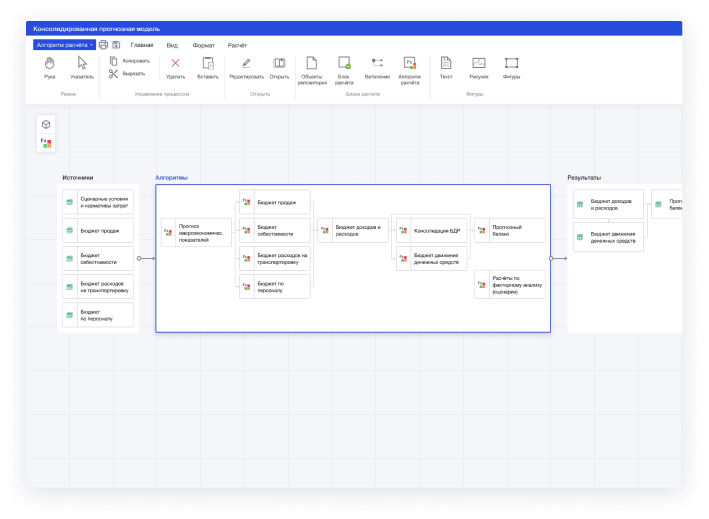
Task: Click Fx icon on Консолидация БДР block
Action: [x=403, y=231]
